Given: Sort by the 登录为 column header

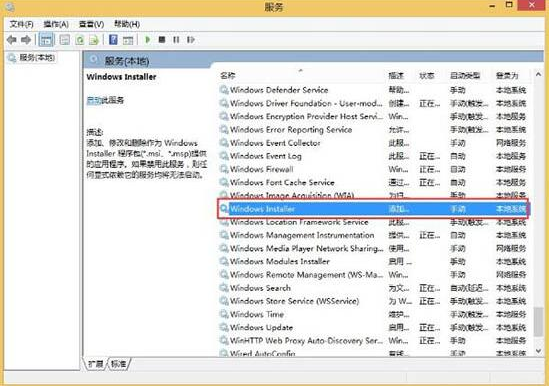Looking at the screenshot, I should pos(507,76).
